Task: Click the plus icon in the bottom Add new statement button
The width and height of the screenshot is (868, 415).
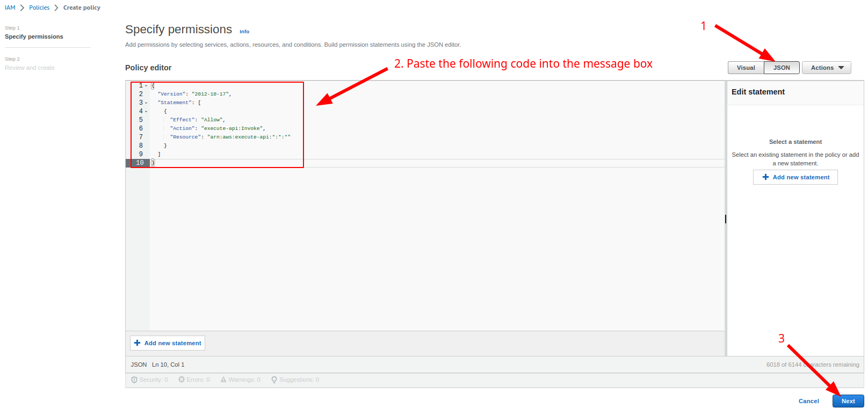Action: (x=137, y=343)
